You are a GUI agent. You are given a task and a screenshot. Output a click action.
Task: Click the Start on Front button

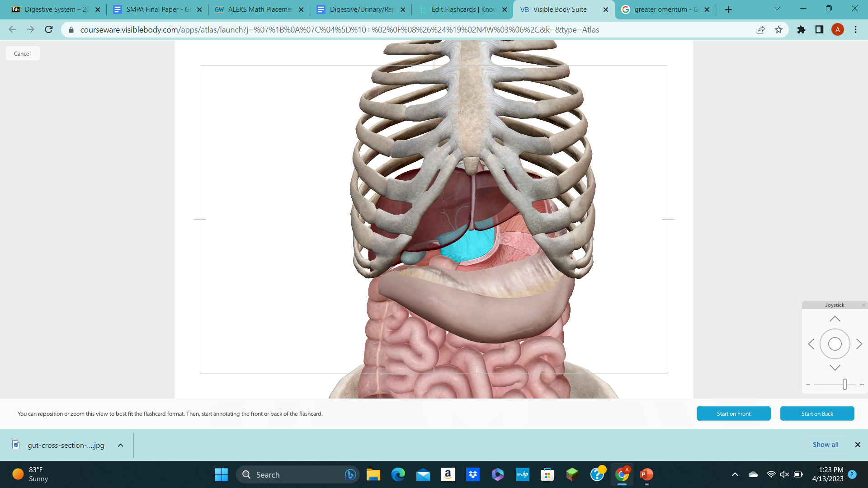click(733, 413)
